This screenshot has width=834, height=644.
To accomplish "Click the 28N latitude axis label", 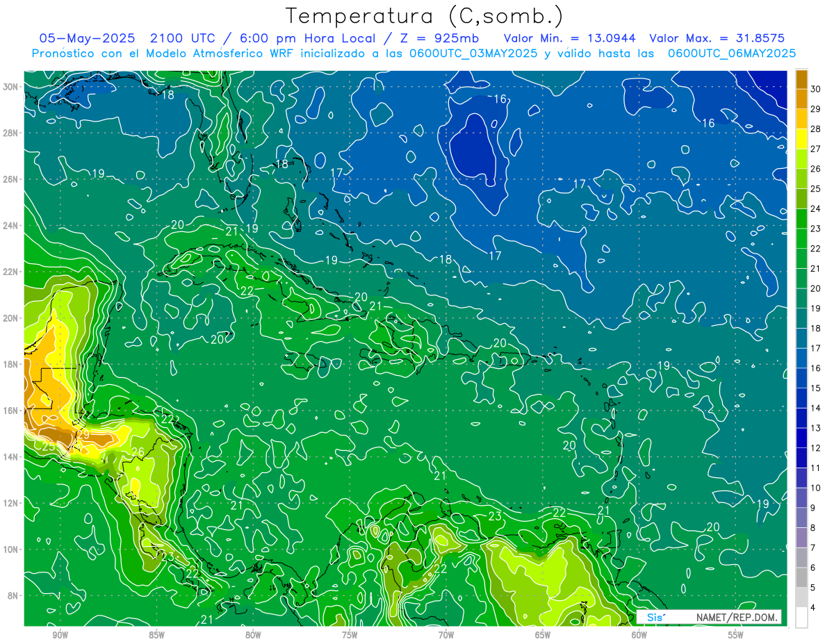I will (11, 133).
